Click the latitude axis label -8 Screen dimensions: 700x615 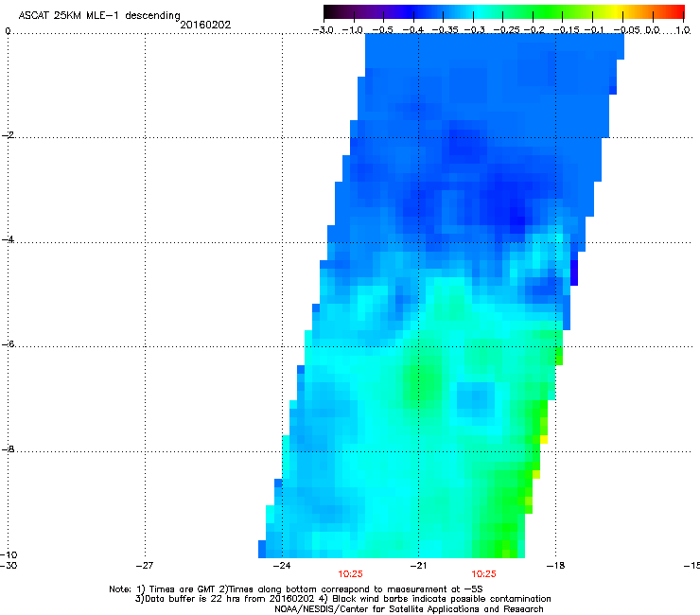point(9,449)
